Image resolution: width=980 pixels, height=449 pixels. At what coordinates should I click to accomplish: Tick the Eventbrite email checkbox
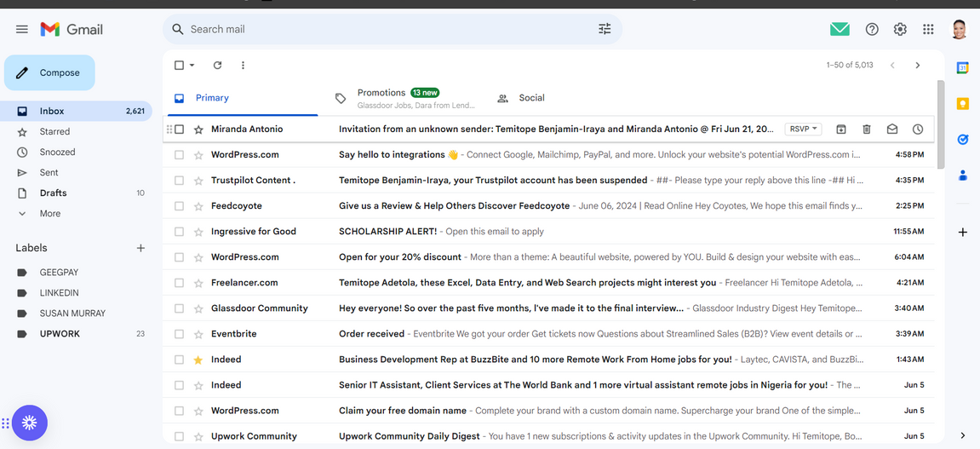coord(180,334)
